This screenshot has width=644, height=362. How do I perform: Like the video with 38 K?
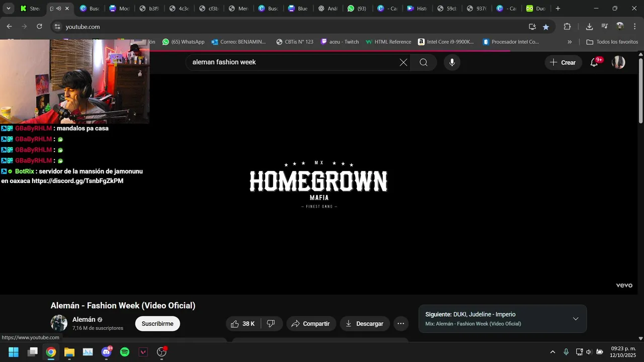(243, 324)
